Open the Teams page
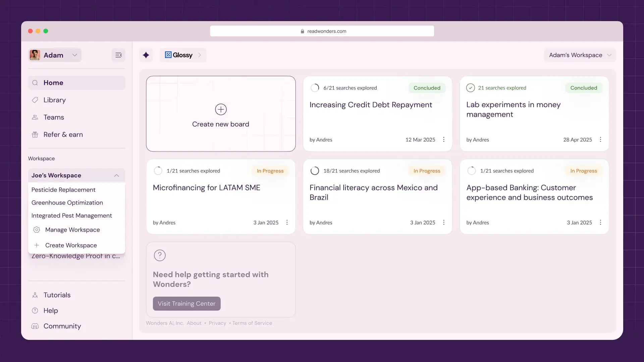 point(54,117)
